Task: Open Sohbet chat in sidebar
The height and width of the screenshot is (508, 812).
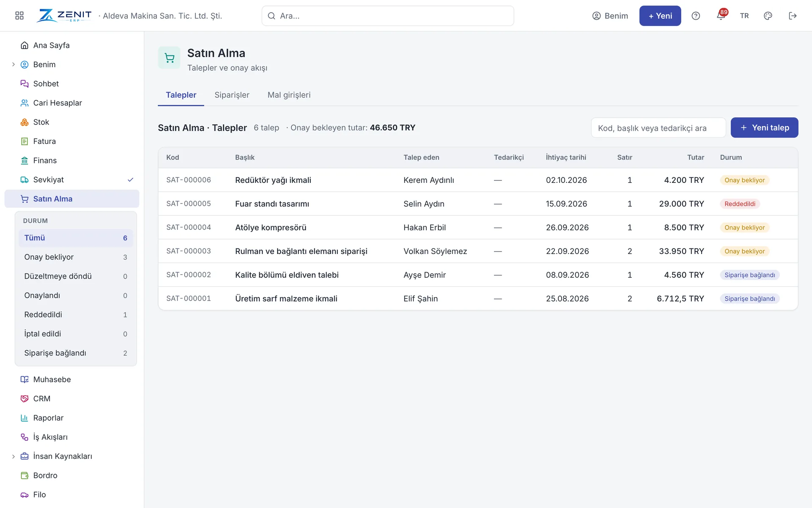Action: tap(72, 84)
